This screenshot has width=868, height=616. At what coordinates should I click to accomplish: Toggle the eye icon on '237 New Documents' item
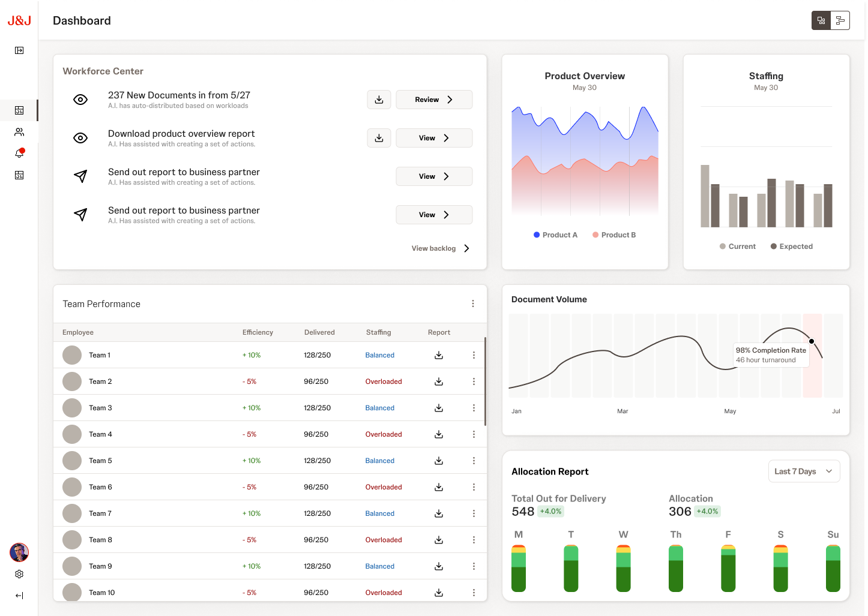coord(80,100)
